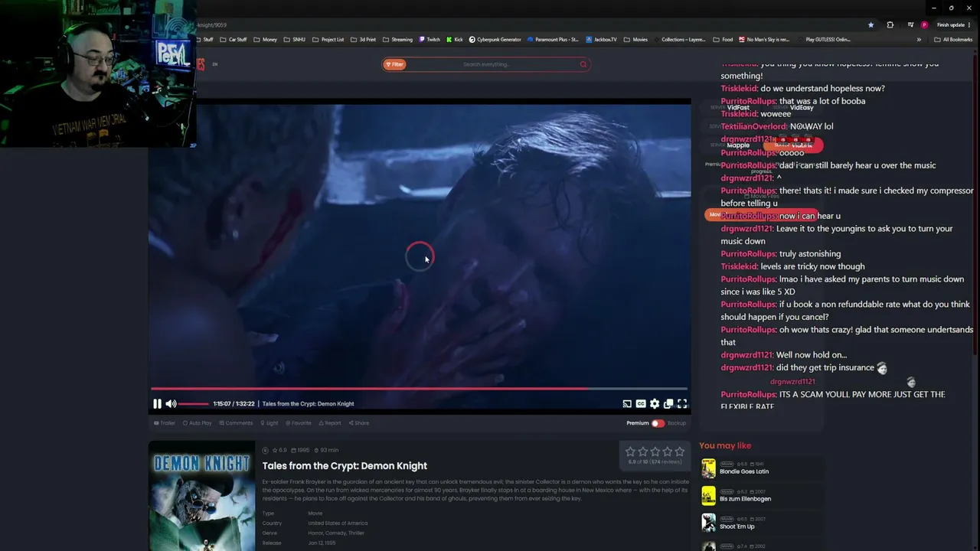
Task: Rate the movie four stars
Action: tap(667, 452)
